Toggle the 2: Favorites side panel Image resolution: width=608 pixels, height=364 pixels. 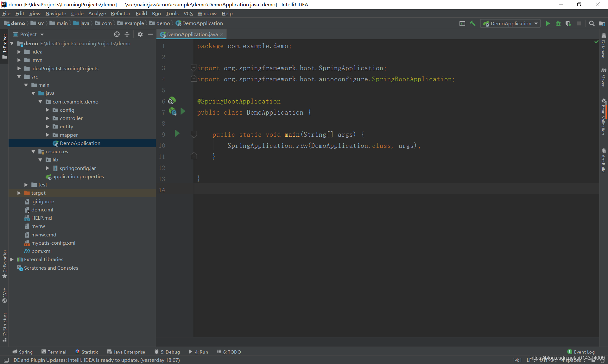(4, 264)
